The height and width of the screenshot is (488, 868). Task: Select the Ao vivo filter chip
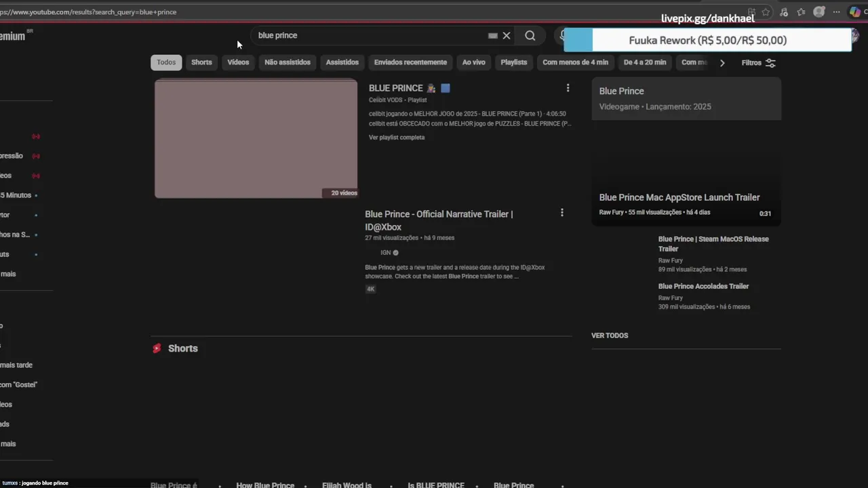[x=474, y=62]
